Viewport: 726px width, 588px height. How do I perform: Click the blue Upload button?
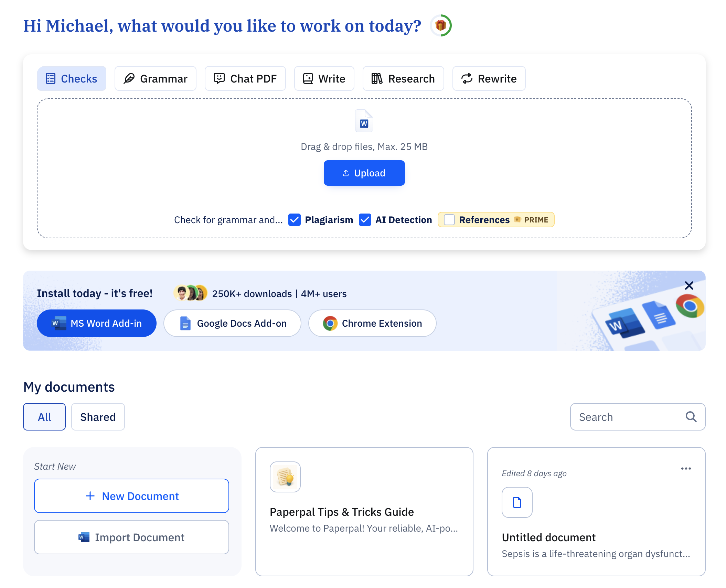click(364, 173)
